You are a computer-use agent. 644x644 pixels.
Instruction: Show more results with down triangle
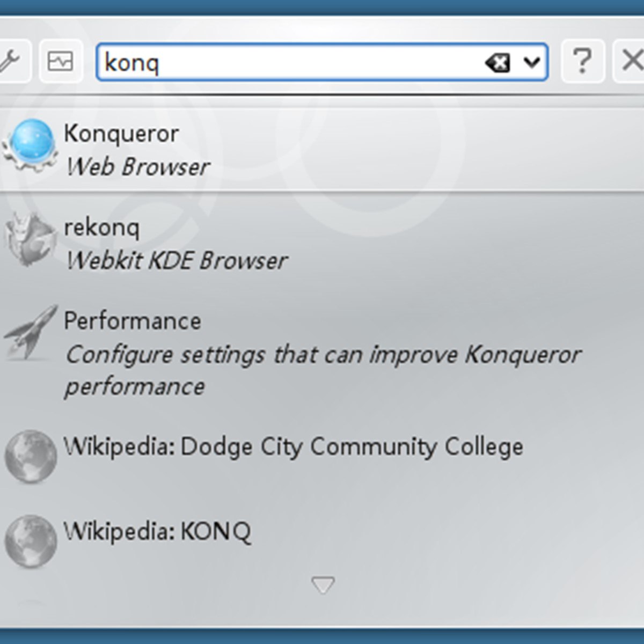click(323, 585)
